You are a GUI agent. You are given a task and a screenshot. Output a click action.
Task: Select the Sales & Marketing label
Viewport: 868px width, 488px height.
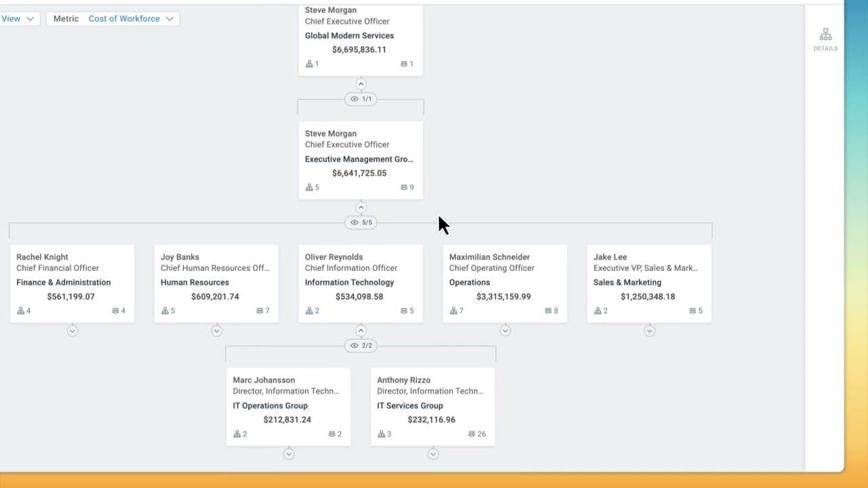coord(627,283)
